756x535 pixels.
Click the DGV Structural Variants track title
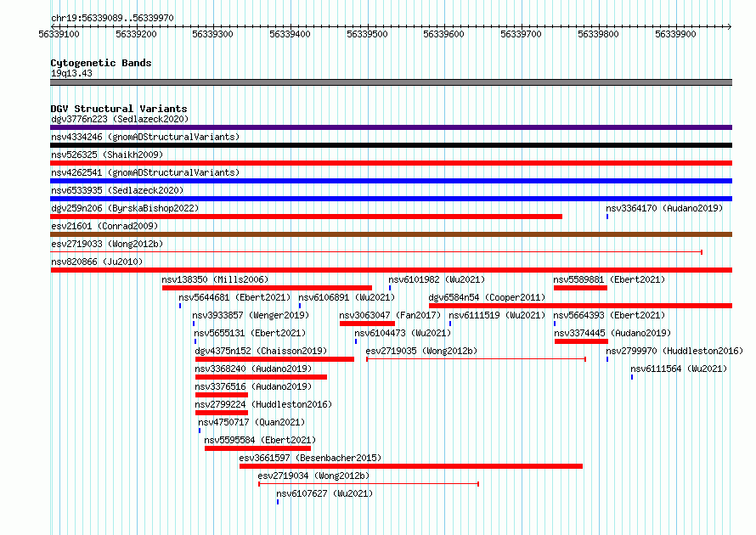click(x=119, y=109)
